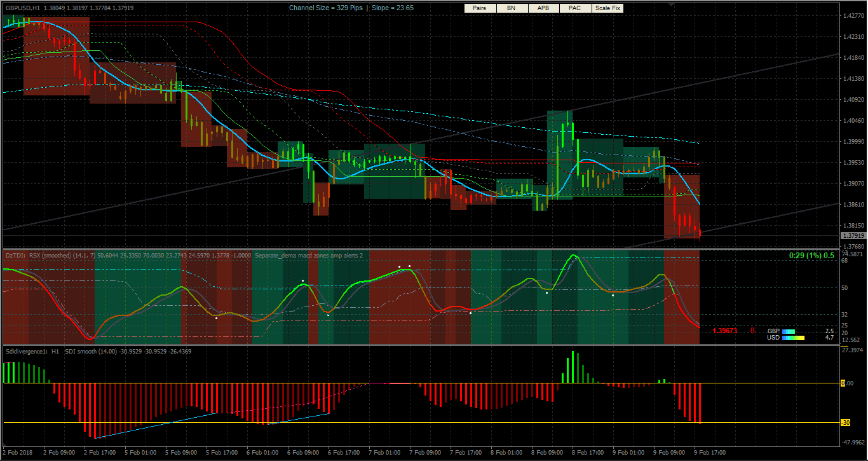Click the GBP currency strength bar
The width and height of the screenshot is (868, 461).
coord(789,331)
